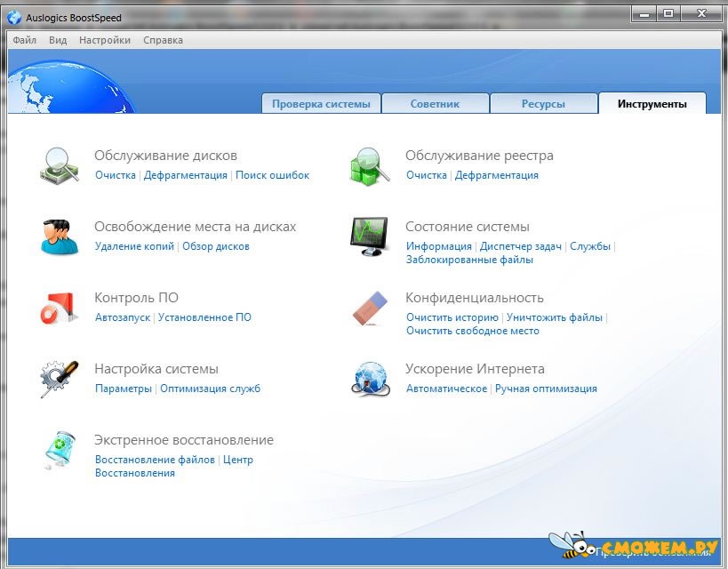Open the Уничтожить файлы link

click(x=555, y=317)
